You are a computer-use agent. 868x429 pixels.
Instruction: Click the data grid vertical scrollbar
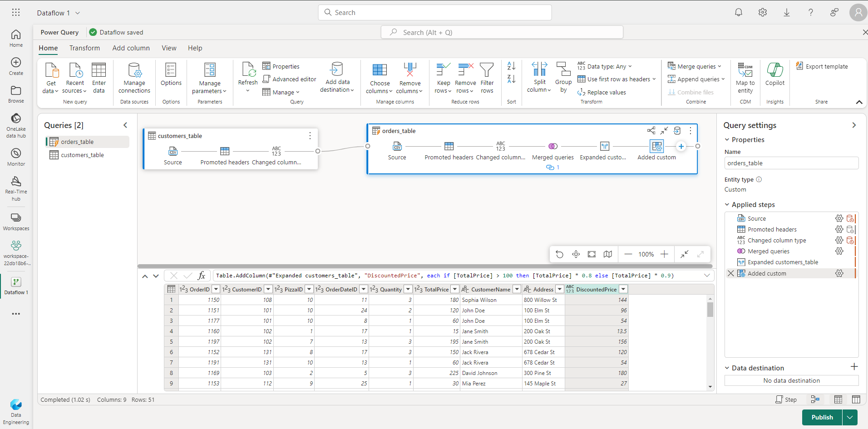[710, 309]
